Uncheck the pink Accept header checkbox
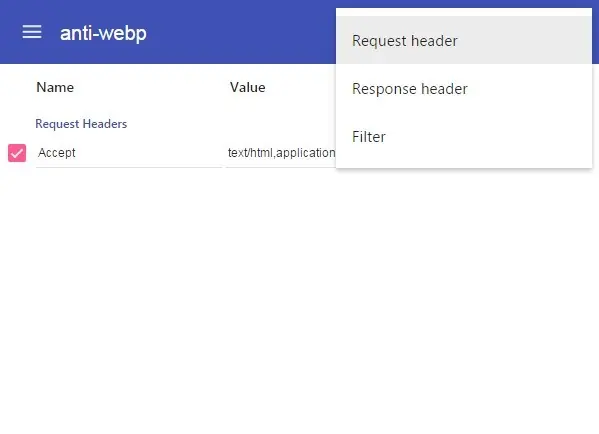This screenshot has width=599, height=434. click(x=17, y=153)
